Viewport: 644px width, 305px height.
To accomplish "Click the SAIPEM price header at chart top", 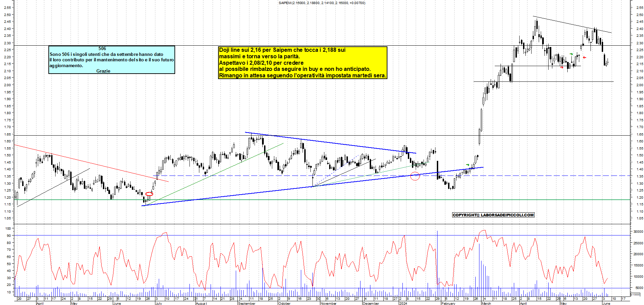I will coord(322,3).
